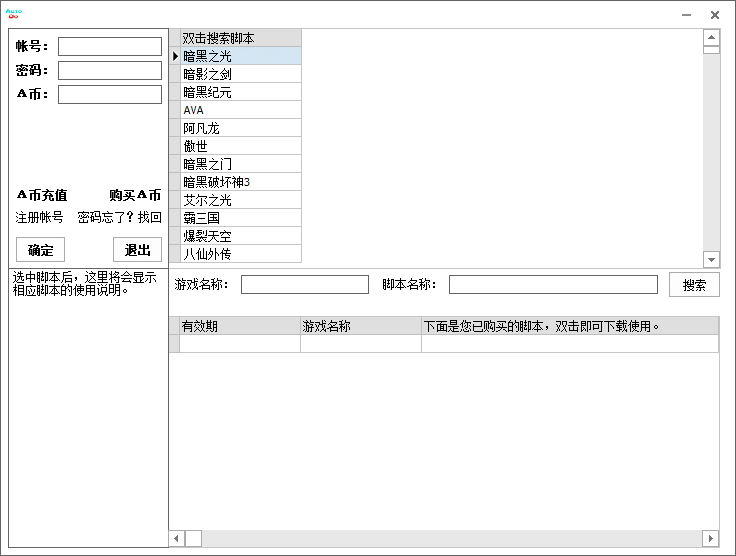Click the 双击搜索脚本 column header
This screenshot has height=556, width=736.
(x=241, y=38)
